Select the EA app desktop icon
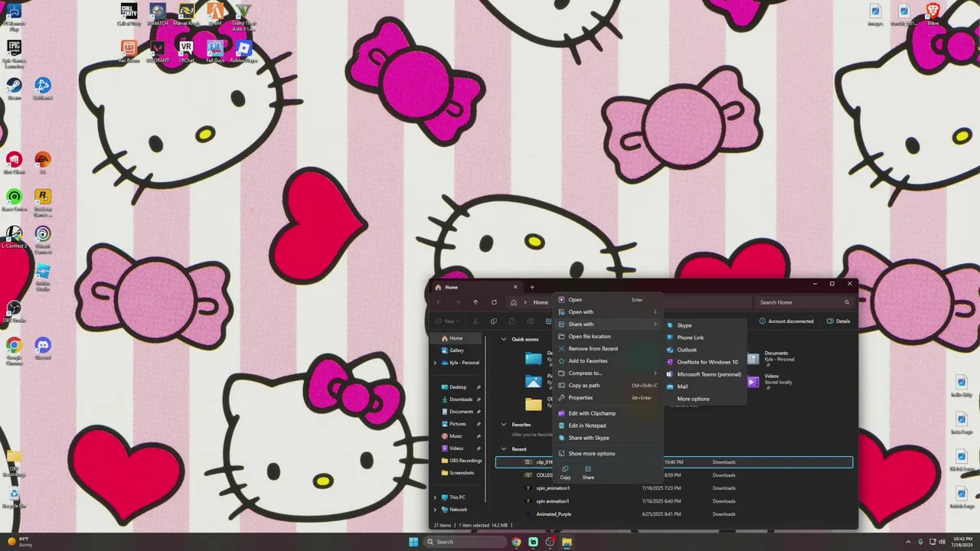Image resolution: width=980 pixels, height=551 pixels. point(43,163)
